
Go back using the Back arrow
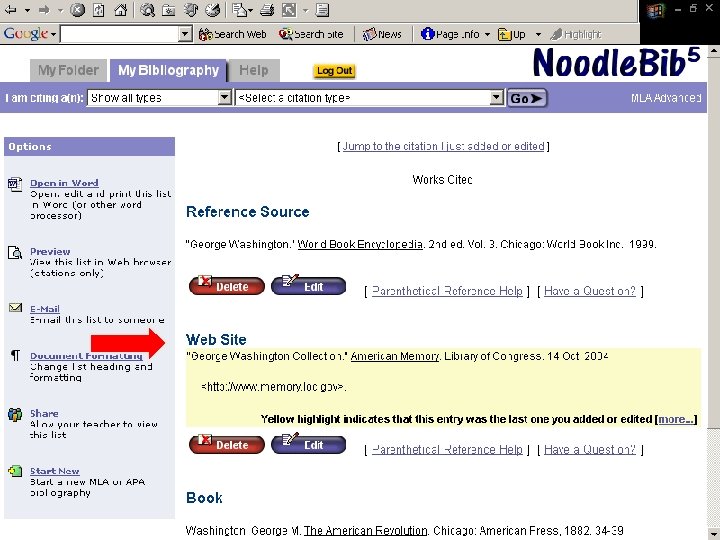click(10, 9)
